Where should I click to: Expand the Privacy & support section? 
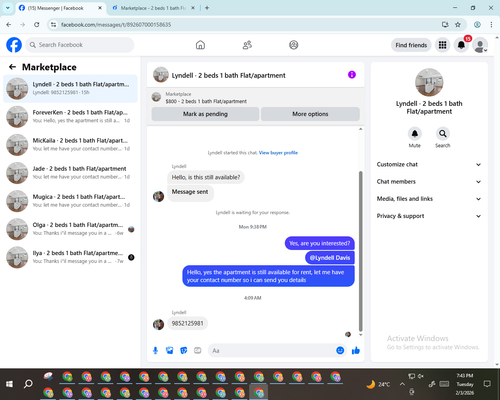[429, 216]
